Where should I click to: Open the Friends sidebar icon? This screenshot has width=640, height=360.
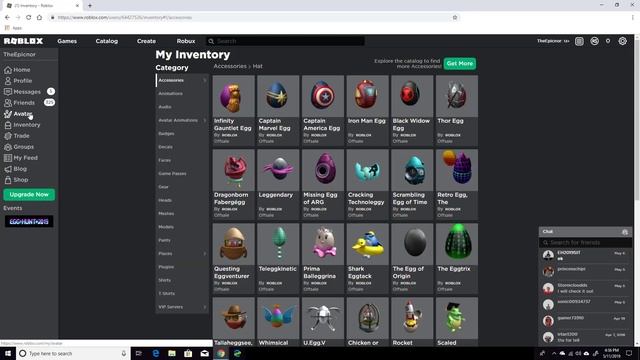coord(8,103)
